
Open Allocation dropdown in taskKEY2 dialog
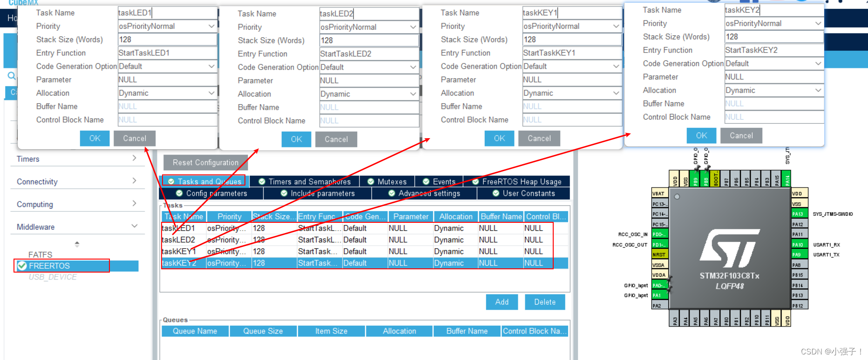(x=818, y=90)
